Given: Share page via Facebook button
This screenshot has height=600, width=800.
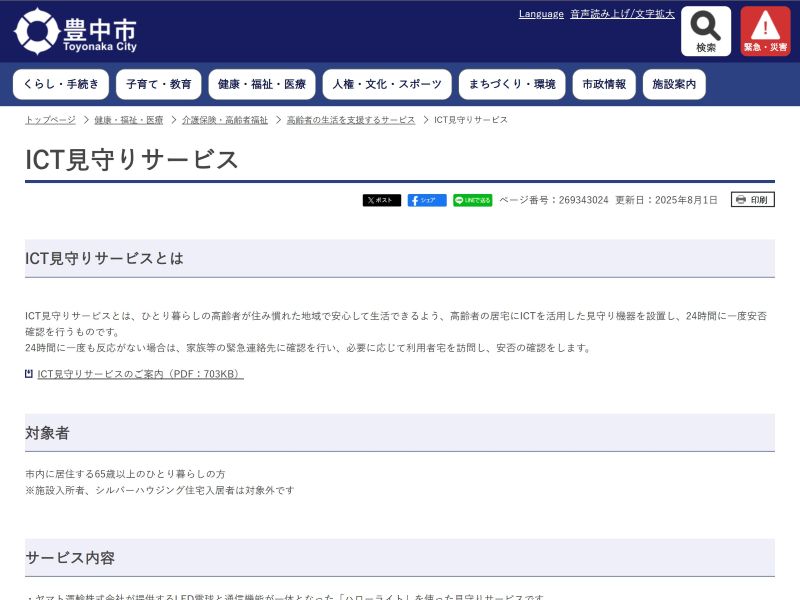Looking at the screenshot, I should (x=427, y=200).
